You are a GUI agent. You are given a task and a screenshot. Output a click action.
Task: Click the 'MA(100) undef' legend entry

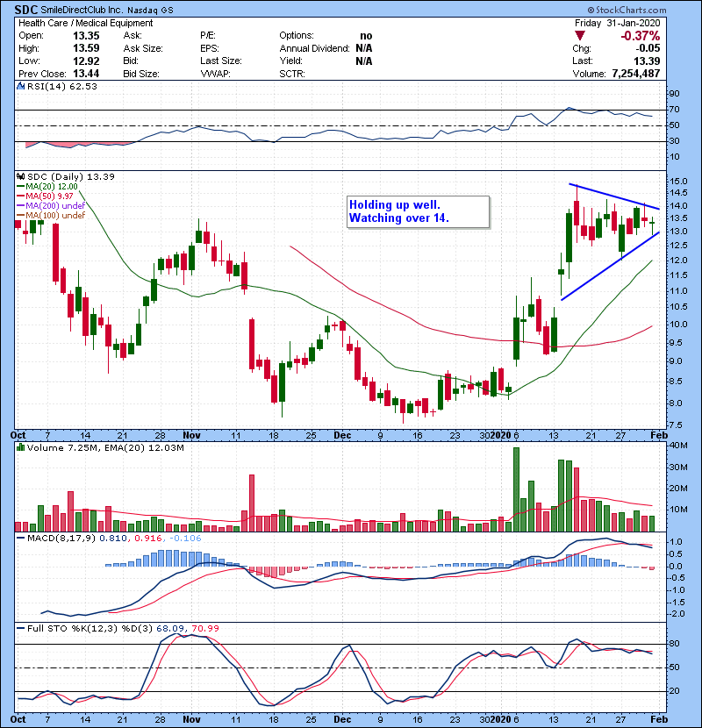tap(51, 216)
